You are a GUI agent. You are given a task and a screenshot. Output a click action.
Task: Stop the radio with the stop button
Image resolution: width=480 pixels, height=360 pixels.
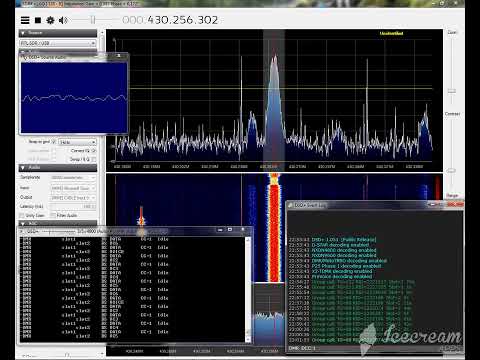click(38, 20)
